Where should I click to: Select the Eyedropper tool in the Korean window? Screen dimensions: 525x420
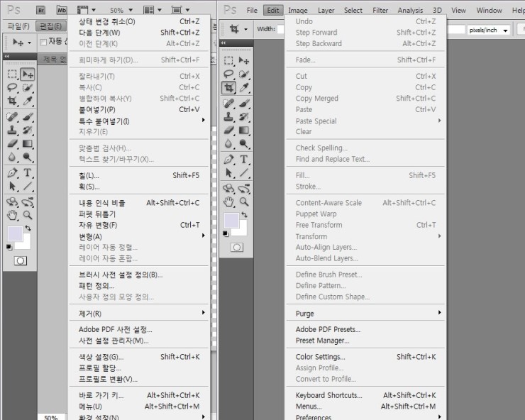coord(28,101)
